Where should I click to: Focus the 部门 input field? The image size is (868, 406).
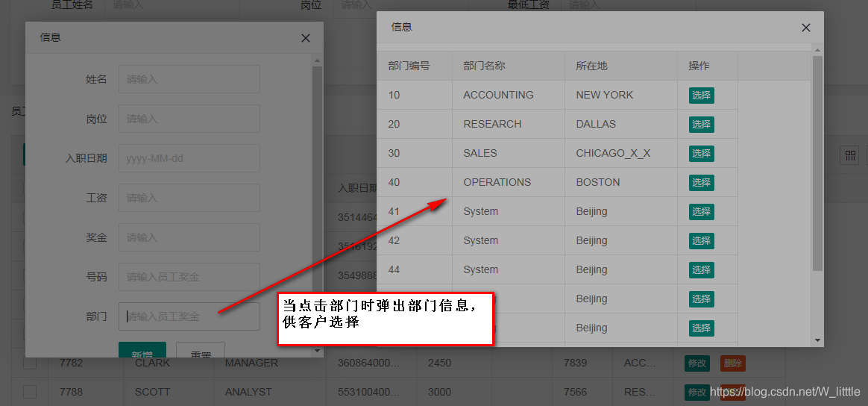click(x=189, y=317)
